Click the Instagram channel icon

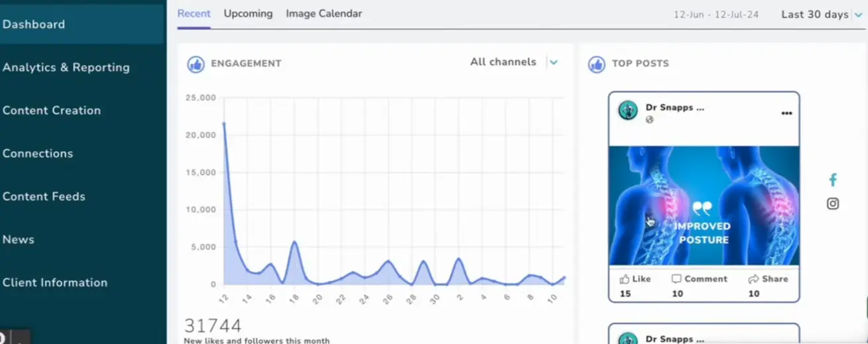(x=833, y=204)
